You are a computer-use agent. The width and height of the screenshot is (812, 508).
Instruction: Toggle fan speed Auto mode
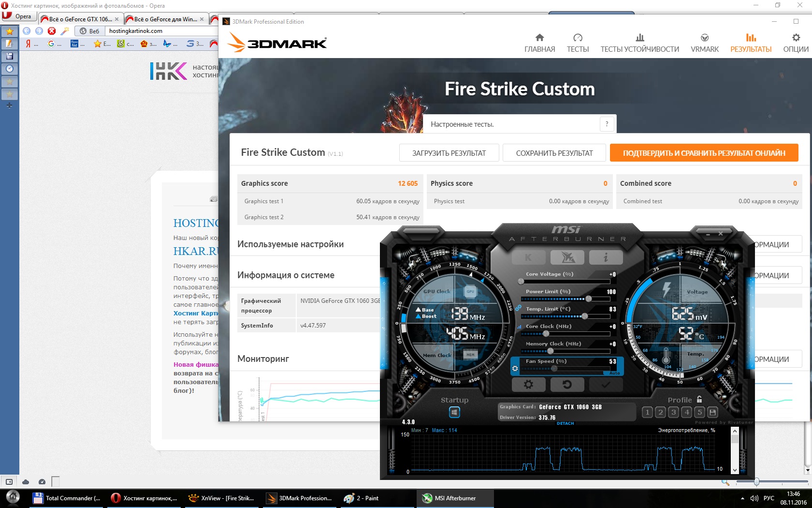(614, 373)
